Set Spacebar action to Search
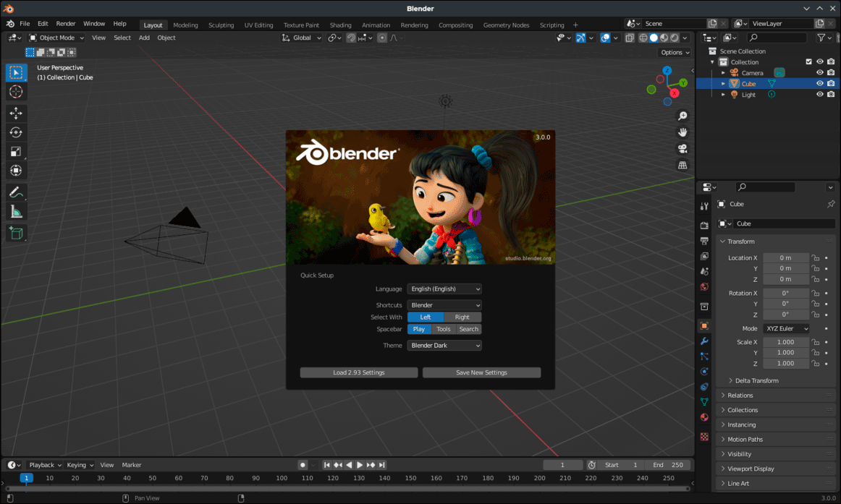 click(x=468, y=329)
